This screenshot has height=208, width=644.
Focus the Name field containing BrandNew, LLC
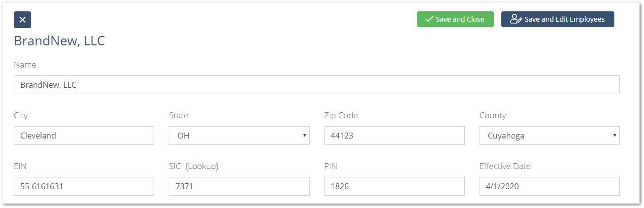317,85
